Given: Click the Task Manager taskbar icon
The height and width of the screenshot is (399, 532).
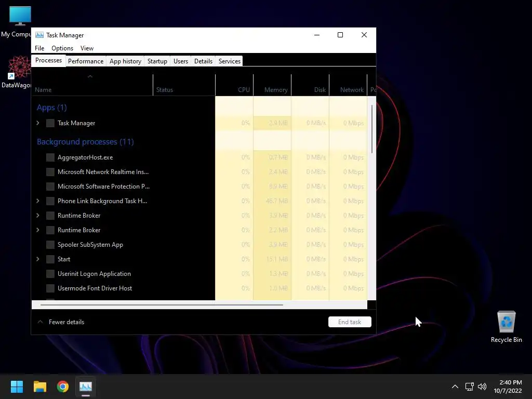Looking at the screenshot, I should pos(86,387).
